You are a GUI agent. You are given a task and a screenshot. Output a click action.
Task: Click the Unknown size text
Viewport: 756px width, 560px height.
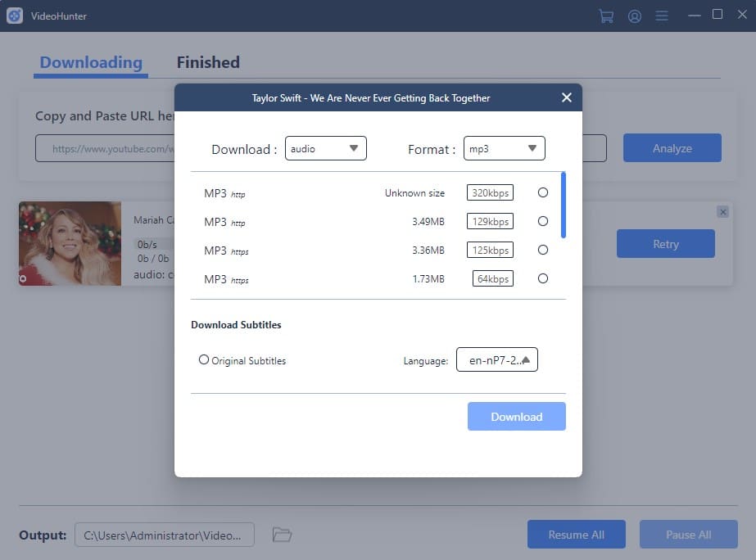414,193
